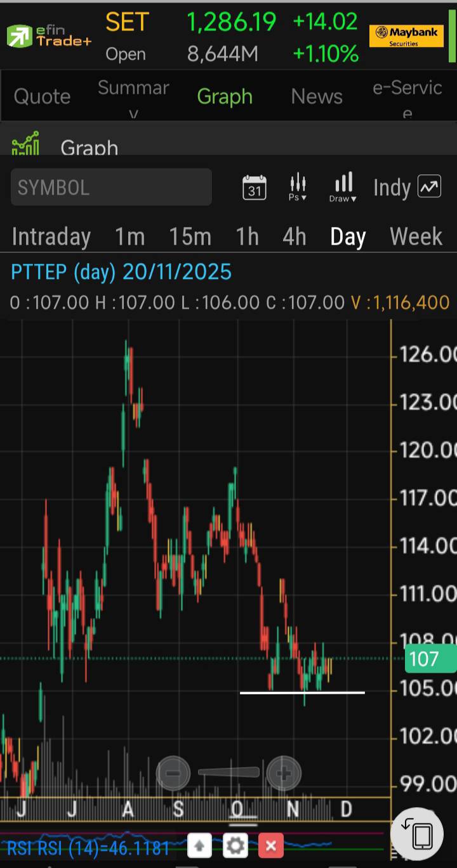The width and height of the screenshot is (457, 868).
Task: Tap the green Graph section chart icon
Action: (25, 143)
